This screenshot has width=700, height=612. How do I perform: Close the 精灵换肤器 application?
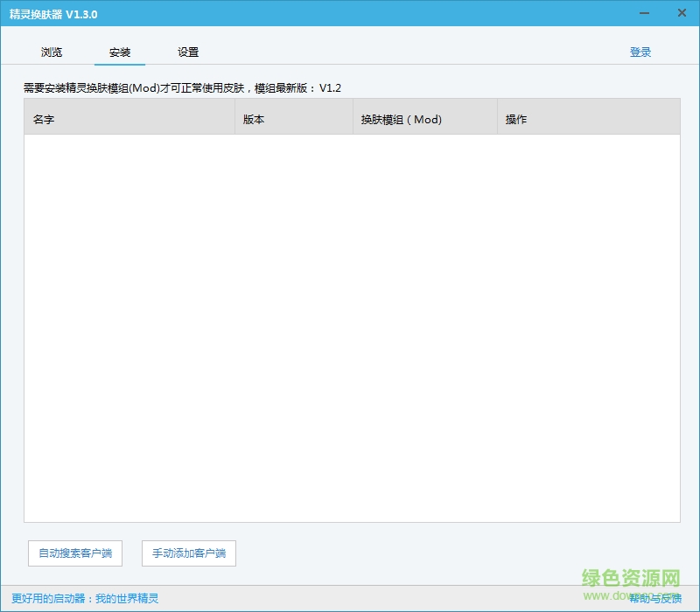[x=680, y=13]
